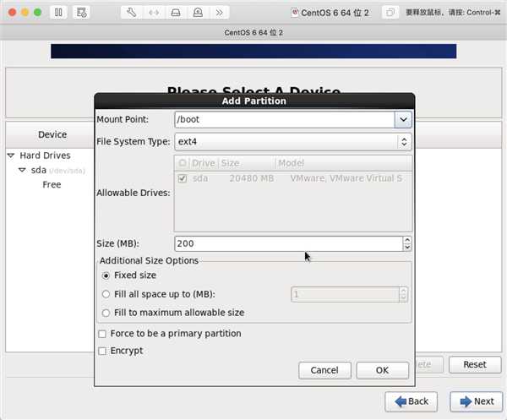Click the Device column header
Viewport: 507px width, 420px height.
[x=52, y=134]
